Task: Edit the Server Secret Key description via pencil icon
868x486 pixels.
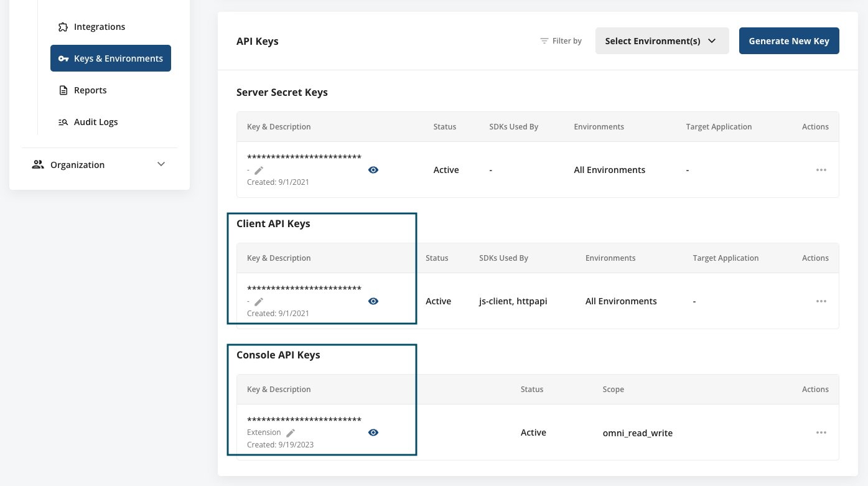Action: [259, 169]
